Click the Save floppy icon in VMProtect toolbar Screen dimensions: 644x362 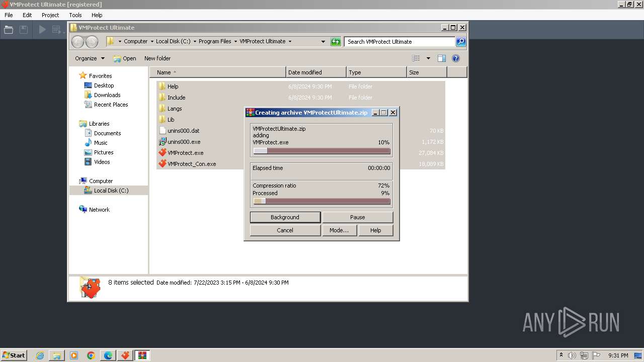click(23, 30)
